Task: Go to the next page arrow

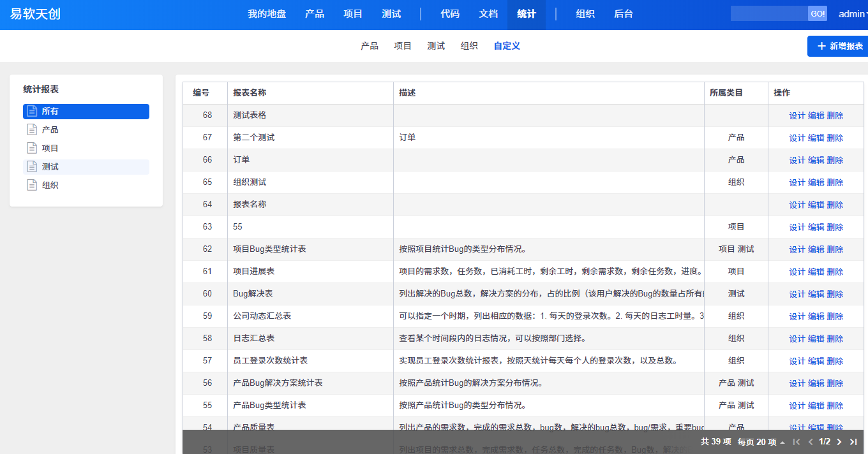Action: [x=839, y=442]
